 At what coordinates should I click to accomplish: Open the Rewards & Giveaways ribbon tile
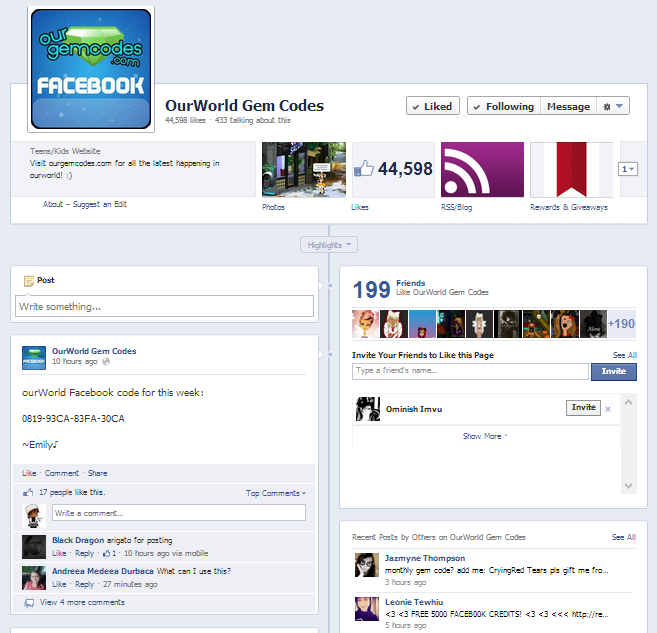point(571,170)
